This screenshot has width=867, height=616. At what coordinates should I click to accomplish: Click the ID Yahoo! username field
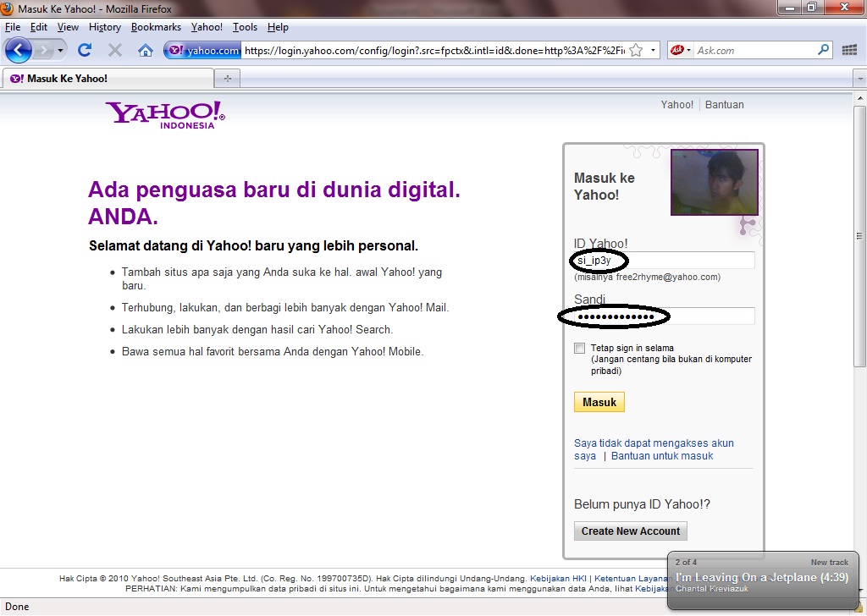664,261
